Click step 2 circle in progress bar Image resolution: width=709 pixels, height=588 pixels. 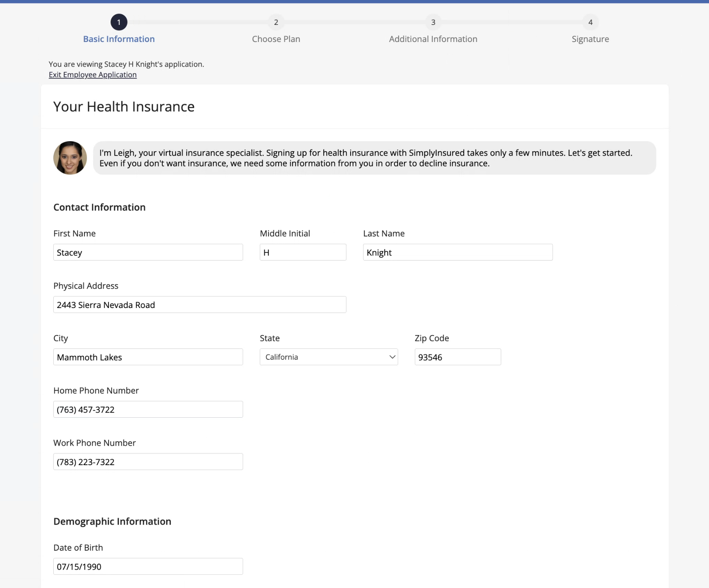276,22
